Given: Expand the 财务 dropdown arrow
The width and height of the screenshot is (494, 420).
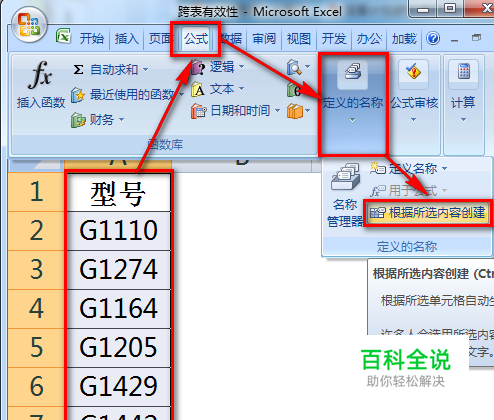Looking at the screenshot, I should click(121, 119).
